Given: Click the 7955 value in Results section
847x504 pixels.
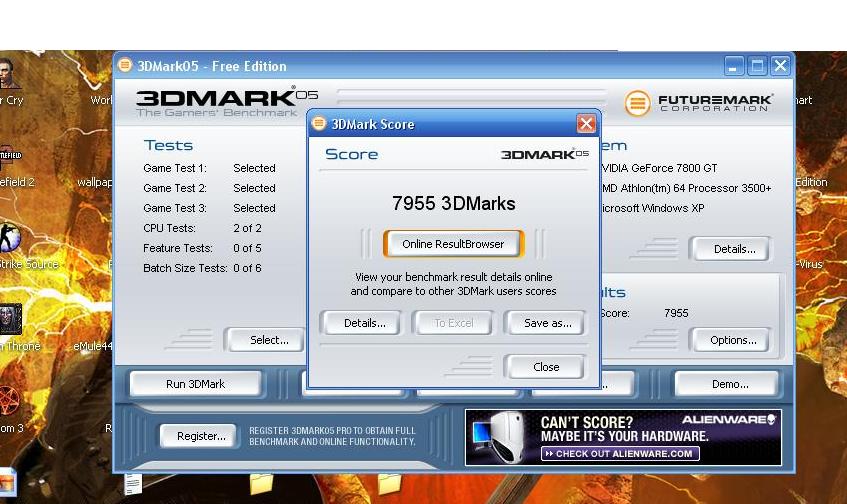Looking at the screenshot, I should [x=676, y=313].
